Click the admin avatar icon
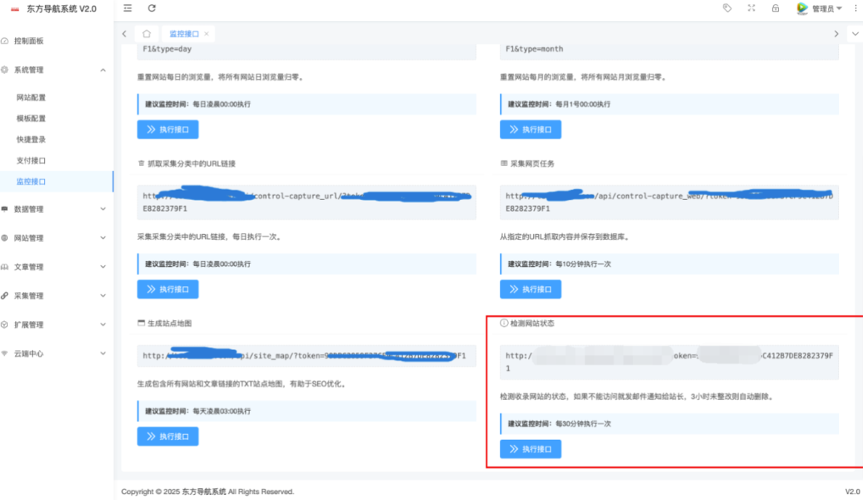Screen dimensions: 868x500 pos(802,8)
